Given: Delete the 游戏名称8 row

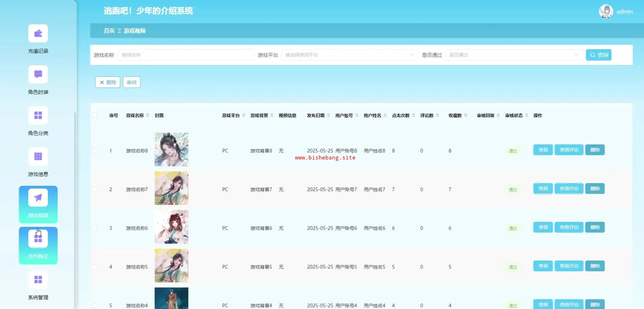Looking at the screenshot, I should tap(595, 150).
